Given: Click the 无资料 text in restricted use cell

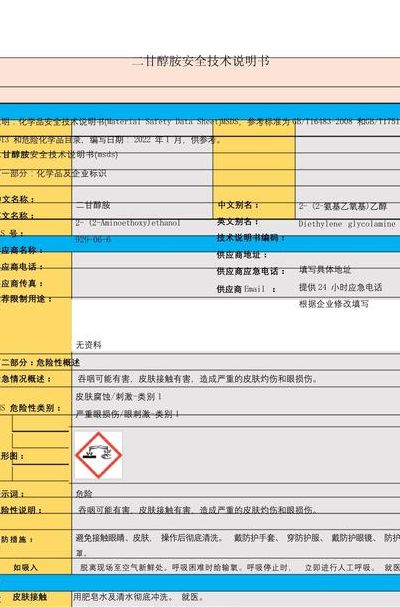Looking at the screenshot, I should pyautogui.click(x=89, y=345).
